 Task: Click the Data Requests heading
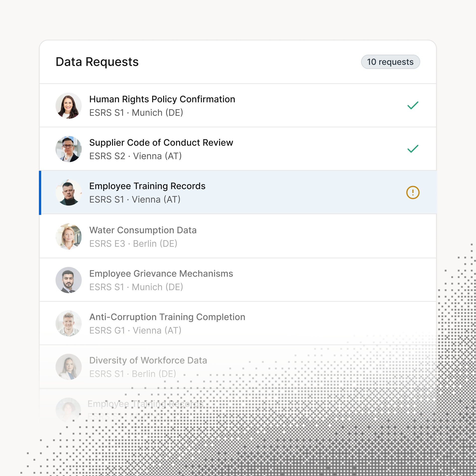pos(97,62)
